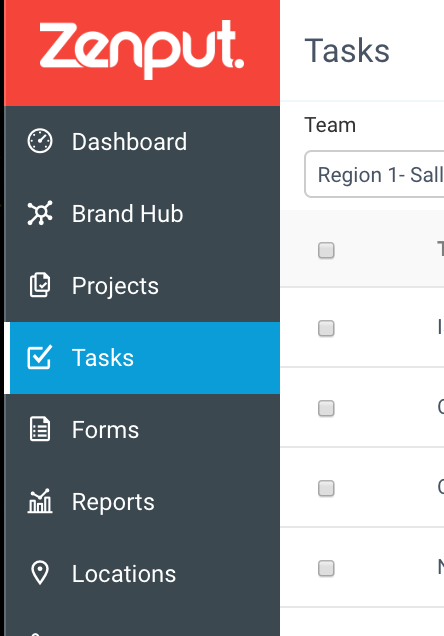Tick the second task row checkbox
This screenshot has width=444, height=636.
coord(326,408)
